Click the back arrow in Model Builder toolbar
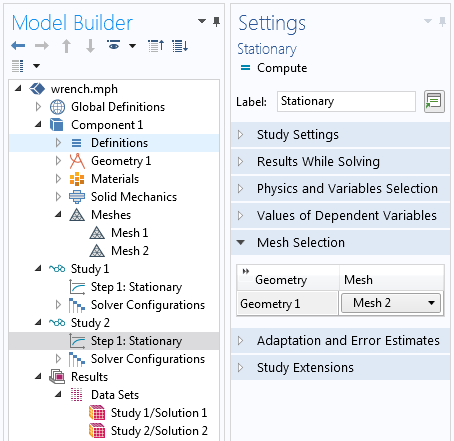Image resolution: width=454 pixels, height=441 pixels. click(x=18, y=46)
